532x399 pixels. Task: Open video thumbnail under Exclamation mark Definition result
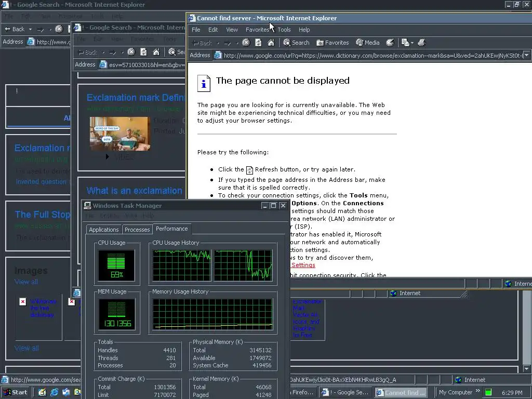point(120,134)
